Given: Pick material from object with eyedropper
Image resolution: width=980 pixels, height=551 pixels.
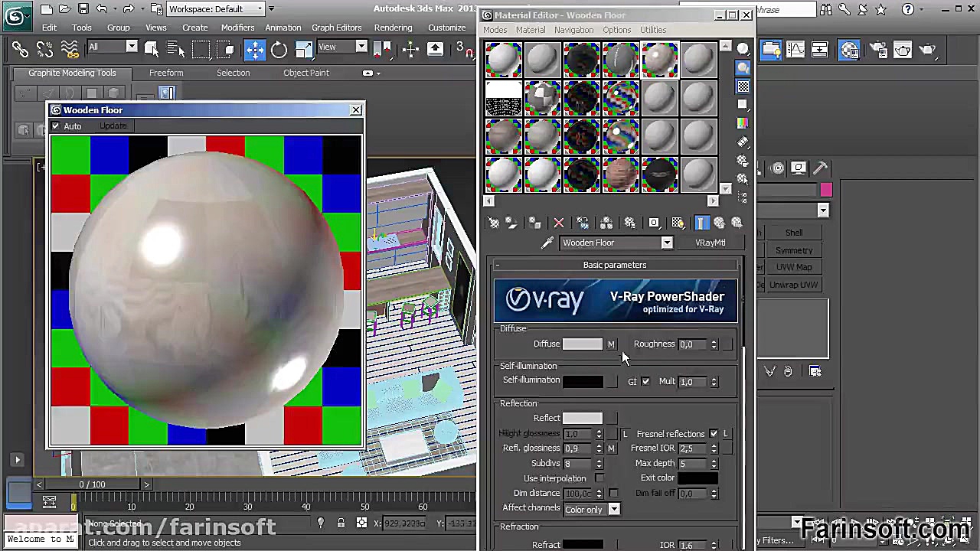Looking at the screenshot, I should click(x=547, y=243).
